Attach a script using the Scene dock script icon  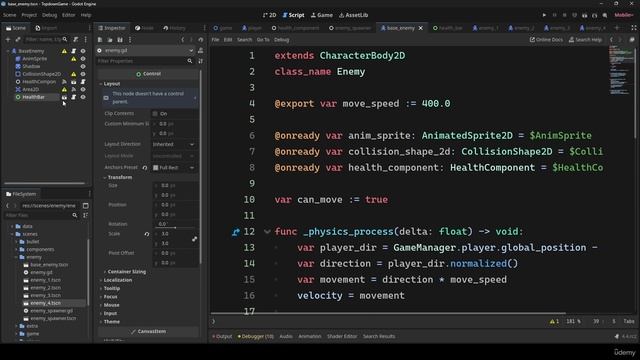pos(76,40)
